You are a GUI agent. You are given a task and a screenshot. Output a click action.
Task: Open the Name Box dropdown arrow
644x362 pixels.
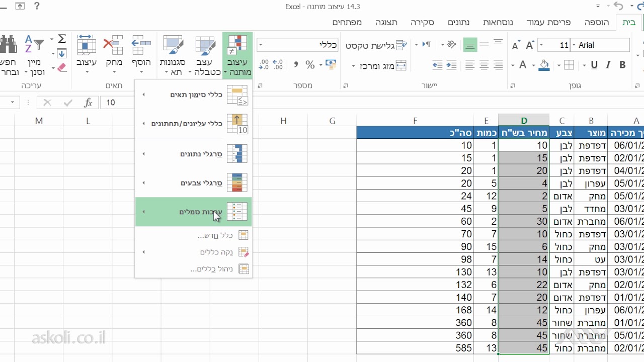tap(13, 103)
